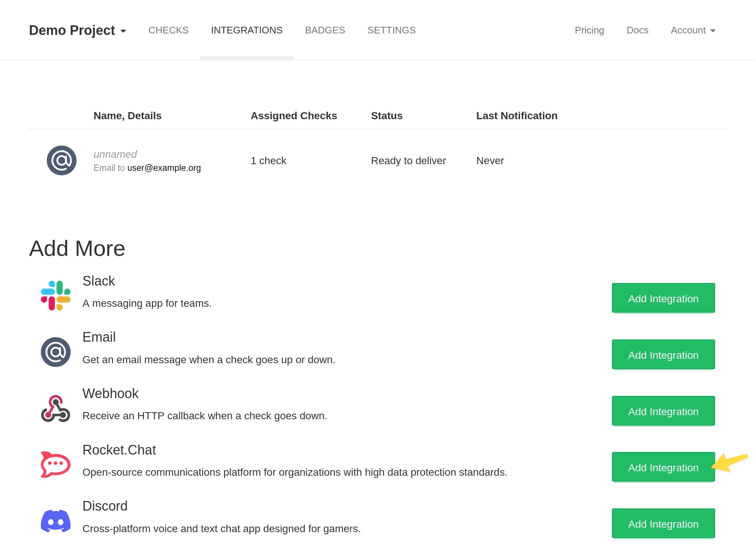
Task: Expand the project switcher caret
Action: click(123, 32)
